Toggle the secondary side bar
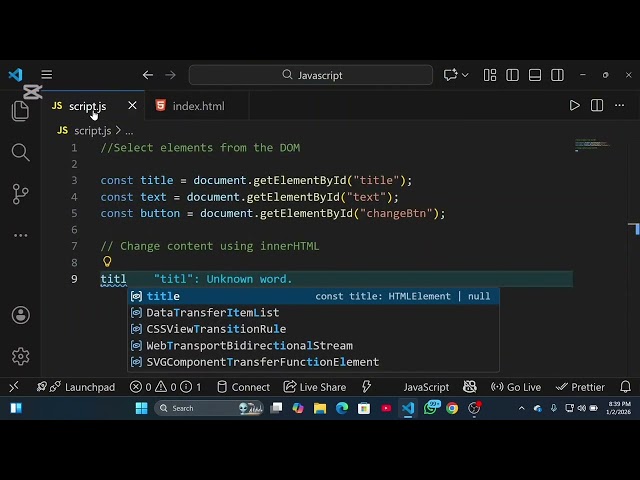The width and height of the screenshot is (640, 480). [x=557, y=75]
